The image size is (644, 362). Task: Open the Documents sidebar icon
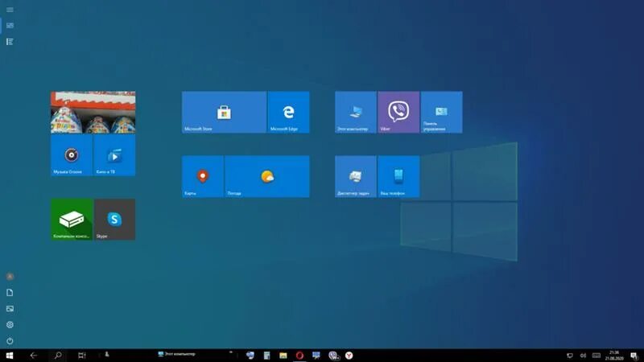pos(10,293)
